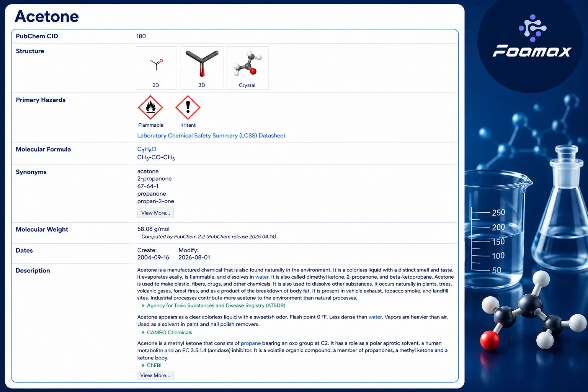Click View More under Synonyms

pos(155,213)
